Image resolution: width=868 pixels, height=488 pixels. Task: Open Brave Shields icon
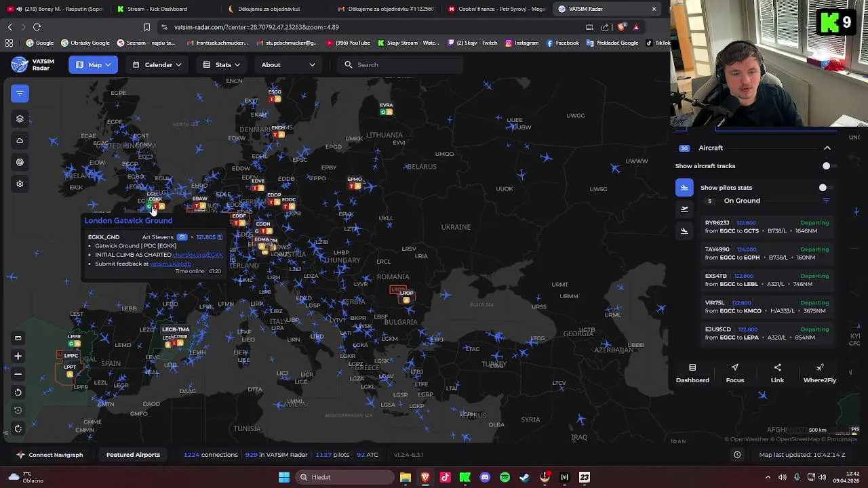622,27
